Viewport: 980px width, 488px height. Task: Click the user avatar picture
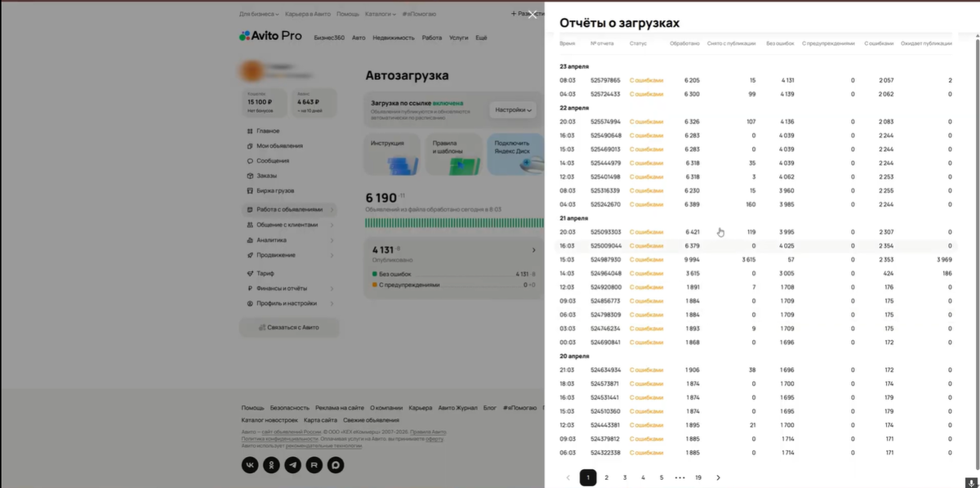point(252,72)
